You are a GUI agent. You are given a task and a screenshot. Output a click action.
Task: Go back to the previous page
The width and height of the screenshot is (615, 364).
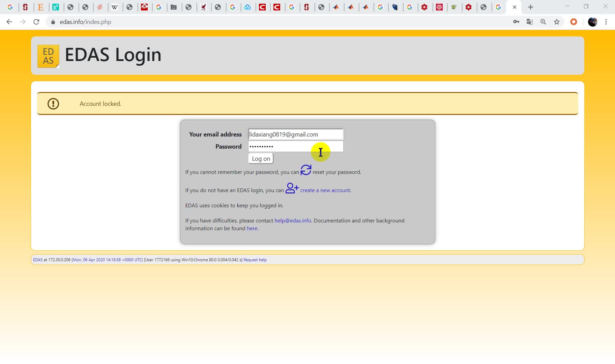click(x=9, y=22)
